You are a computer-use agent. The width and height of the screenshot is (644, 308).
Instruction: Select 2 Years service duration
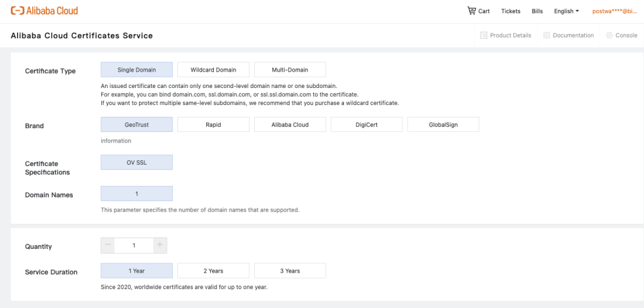[x=213, y=271]
